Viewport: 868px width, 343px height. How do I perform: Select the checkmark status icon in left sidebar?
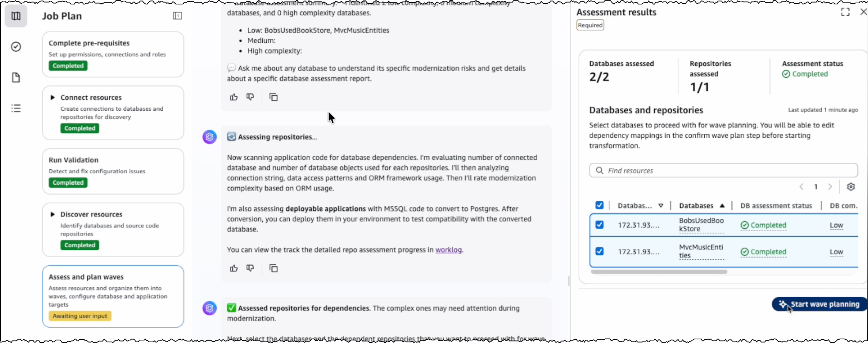[16, 47]
